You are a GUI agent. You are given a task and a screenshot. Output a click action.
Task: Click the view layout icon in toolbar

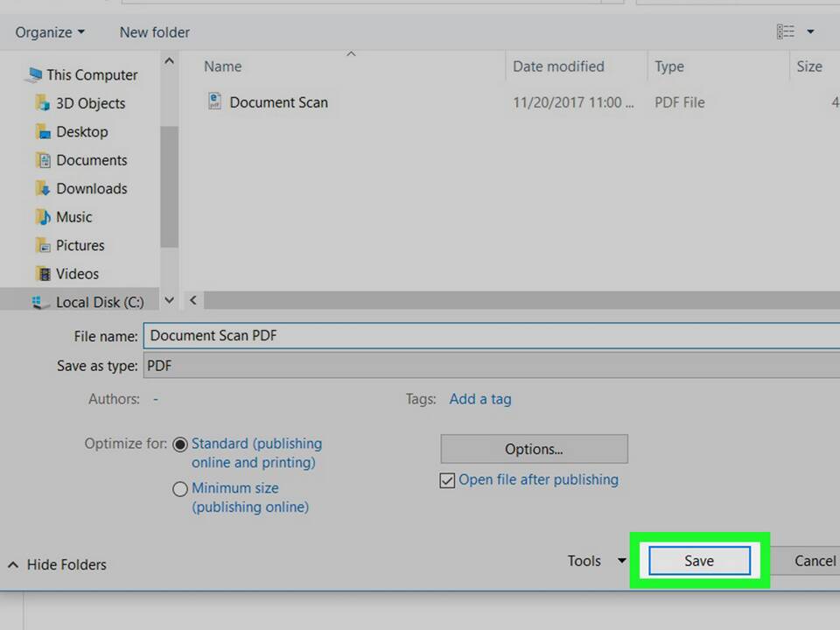[786, 31]
